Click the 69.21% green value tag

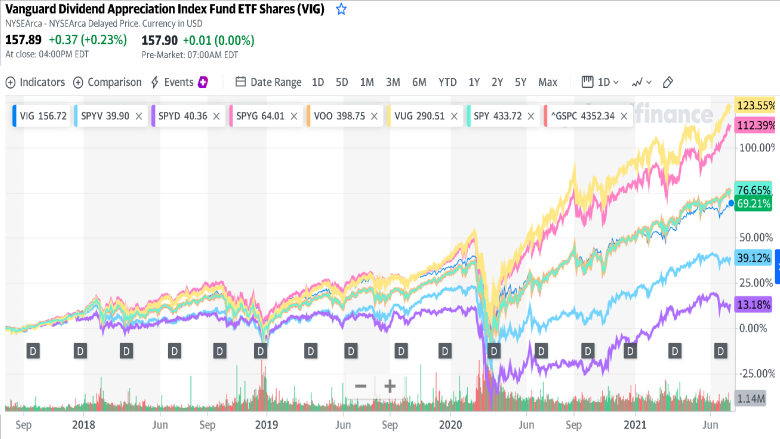(753, 203)
